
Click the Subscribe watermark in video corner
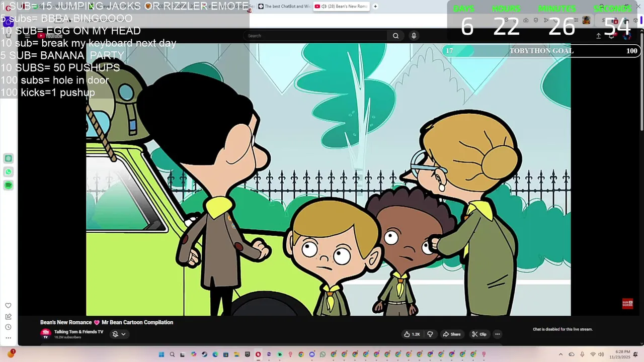pyautogui.click(x=627, y=304)
